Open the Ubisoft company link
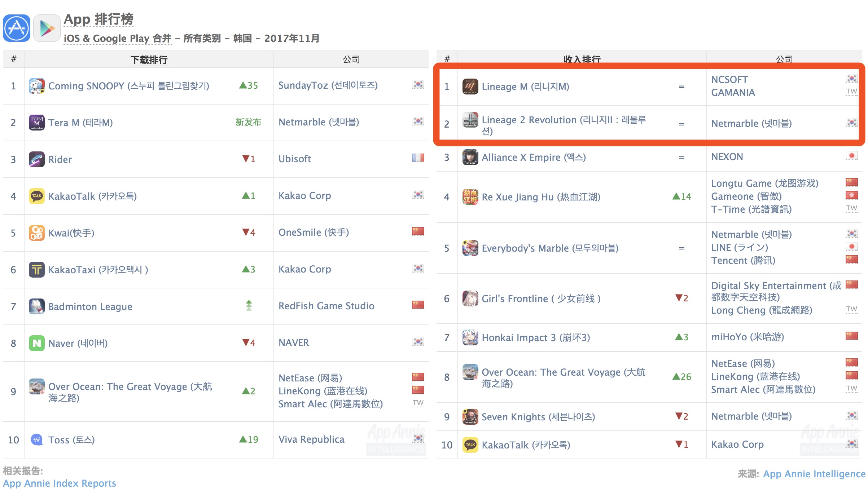This screenshot has height=491, width=868. click(x=295, y=159)
